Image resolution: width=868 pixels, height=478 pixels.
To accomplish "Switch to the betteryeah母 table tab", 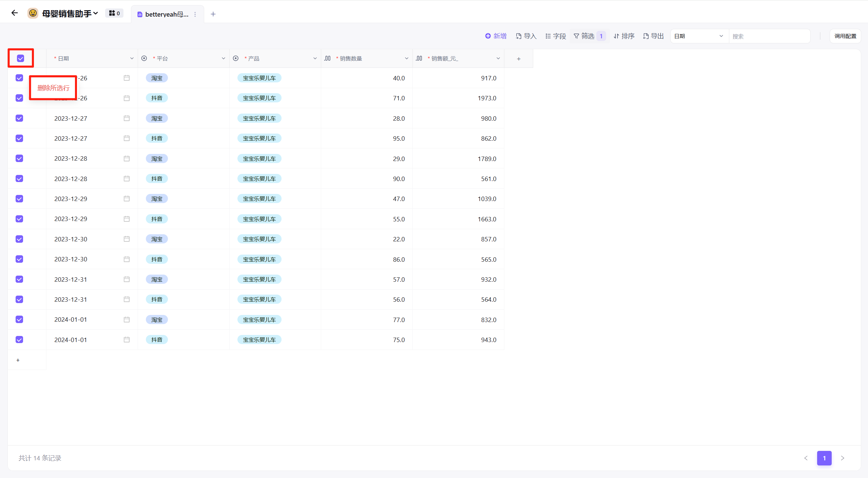I will tap(166, 14).
